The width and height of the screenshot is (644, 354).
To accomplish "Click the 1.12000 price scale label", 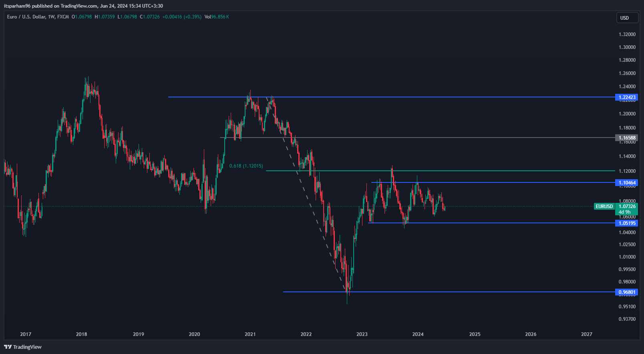I will coord(627,171).
